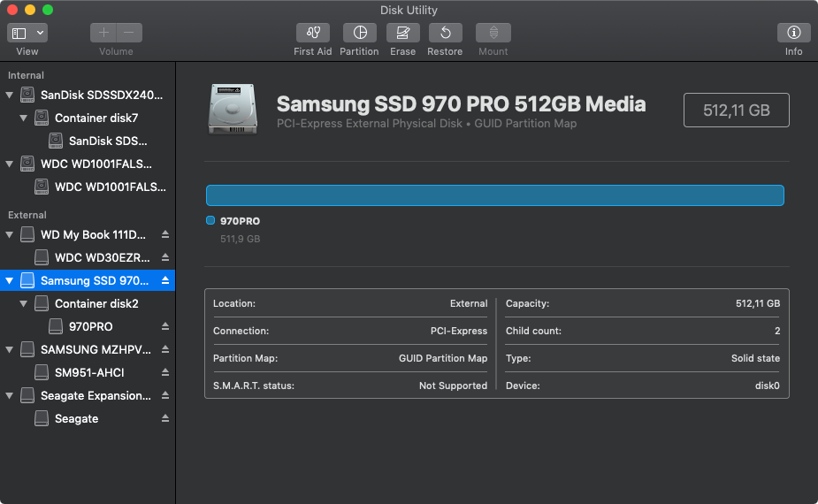Eject the Seagate Expansion drive
Image resolution: width=818 pixels, height=504 pixels.
click(164, 395)
